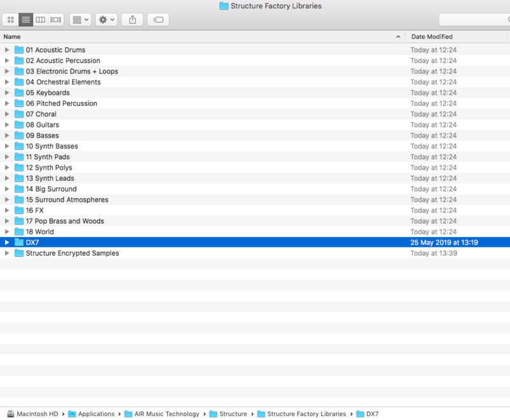
Task: Go to Applications in the path bar
Action: click(x=96, y=414)
